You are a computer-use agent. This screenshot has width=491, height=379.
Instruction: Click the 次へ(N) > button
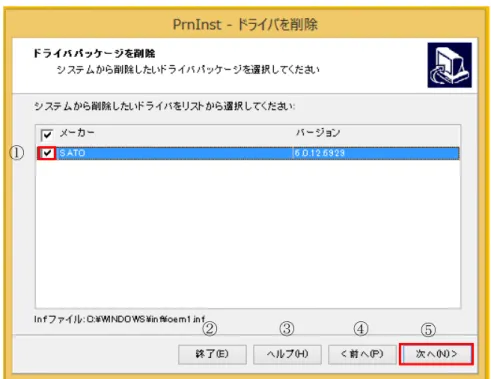436,354
